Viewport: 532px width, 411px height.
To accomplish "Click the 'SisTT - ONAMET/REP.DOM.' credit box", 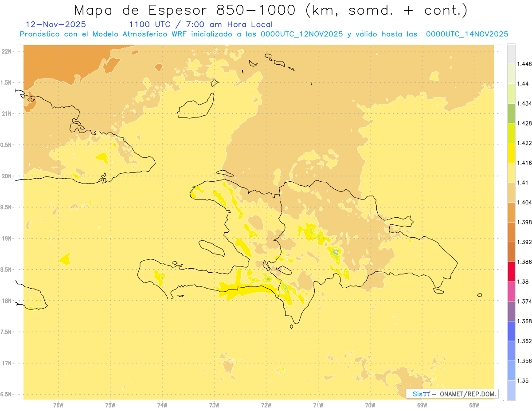I will point(452,394).
